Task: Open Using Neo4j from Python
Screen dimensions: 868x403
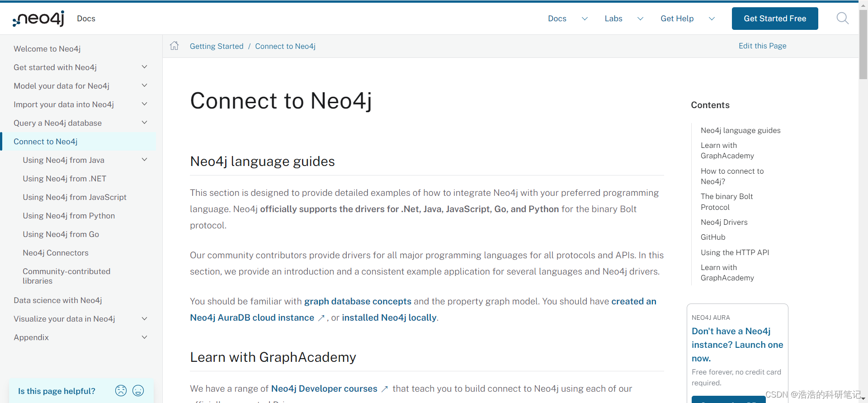Action: [69, 216]
